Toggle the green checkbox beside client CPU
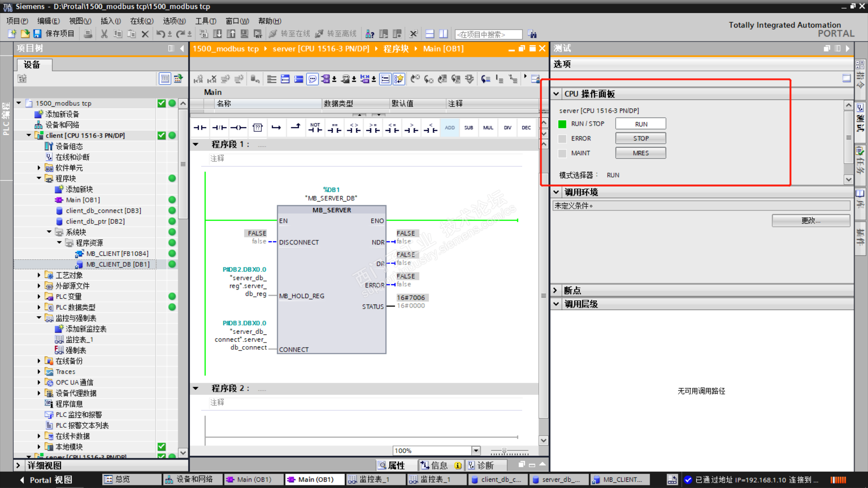This screenshot has width=868, height=488. click(x=161, y=136)
